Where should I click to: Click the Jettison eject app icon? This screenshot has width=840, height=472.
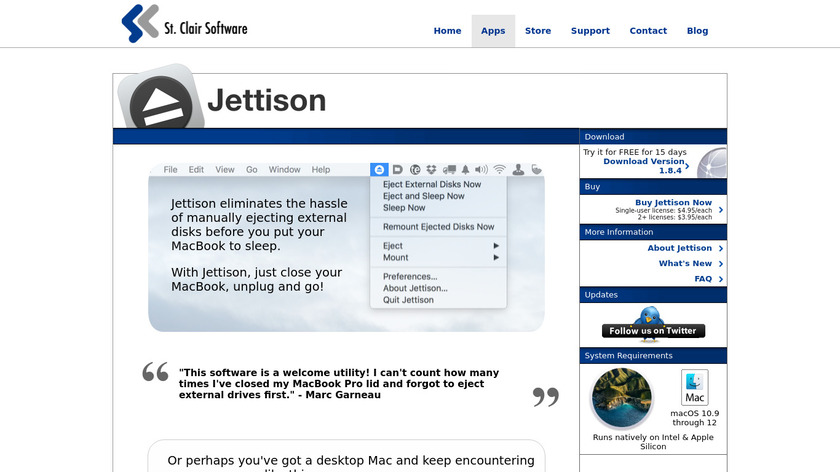pos(161,98)
